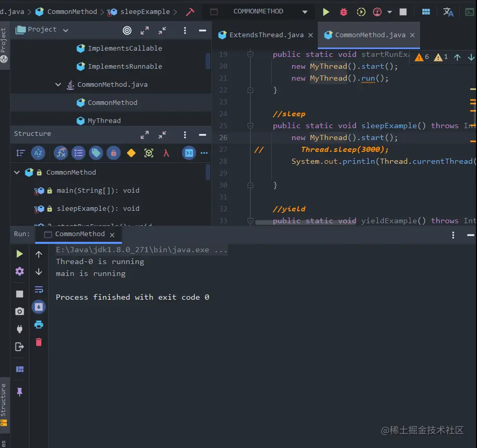Open Structure panel options menu
Viewport: 477px width, 448px height.
click(x=185, y=135)
